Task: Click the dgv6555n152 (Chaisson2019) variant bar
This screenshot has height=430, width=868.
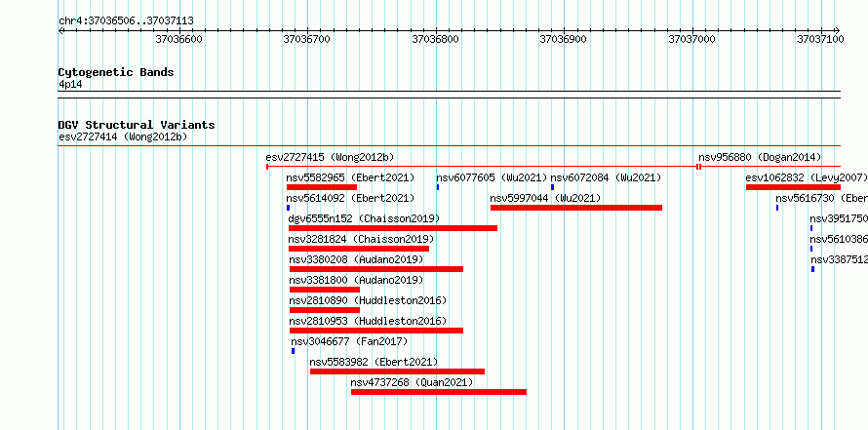Action: click(393, 228)
